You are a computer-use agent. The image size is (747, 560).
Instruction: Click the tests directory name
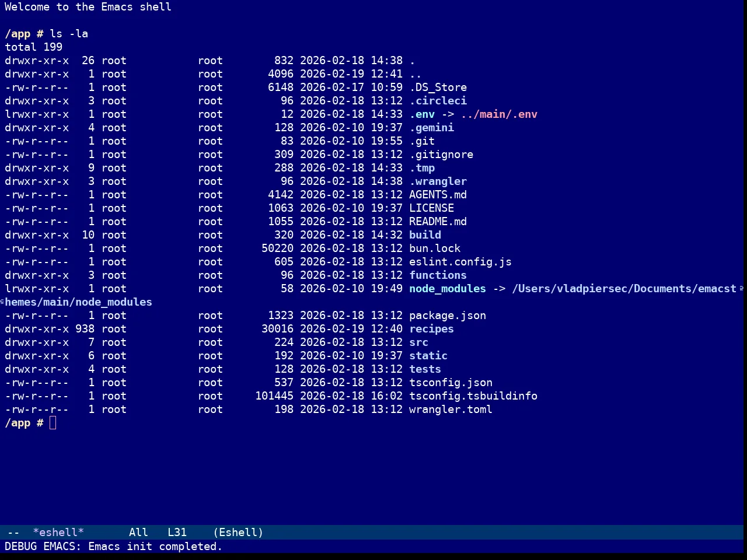pyautogui.click(x=425, y=369)
